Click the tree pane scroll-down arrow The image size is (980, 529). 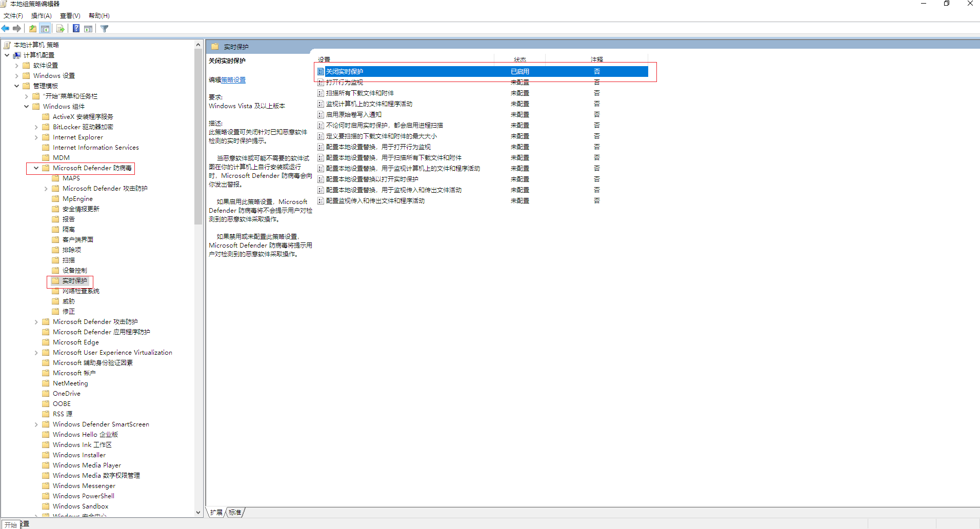pos(198,512)
